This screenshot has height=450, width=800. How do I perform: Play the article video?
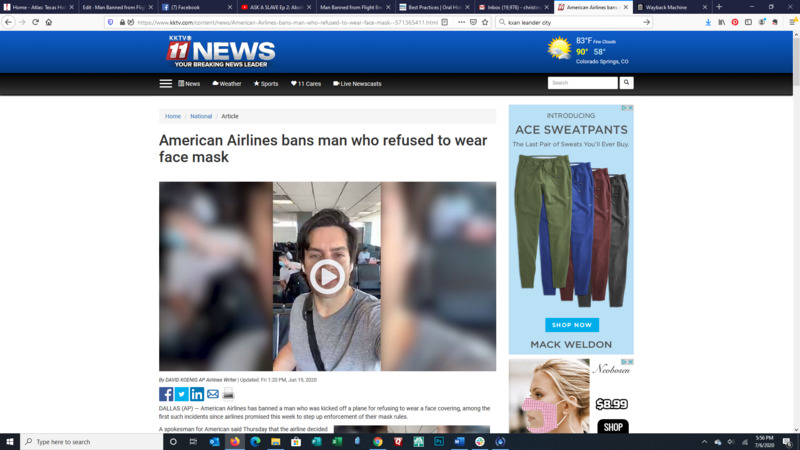[x=327, y=277]
